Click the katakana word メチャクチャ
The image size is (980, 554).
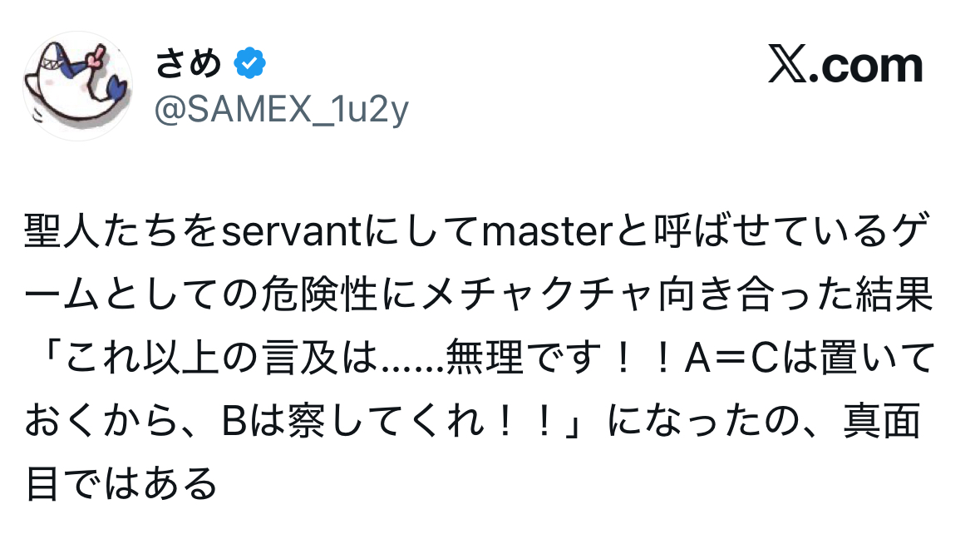[537, 294]
